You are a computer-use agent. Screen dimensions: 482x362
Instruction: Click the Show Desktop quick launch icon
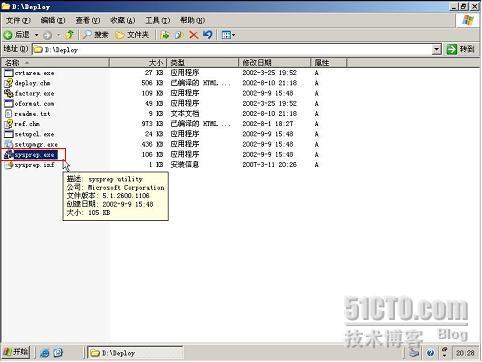[x=58, y=353]
